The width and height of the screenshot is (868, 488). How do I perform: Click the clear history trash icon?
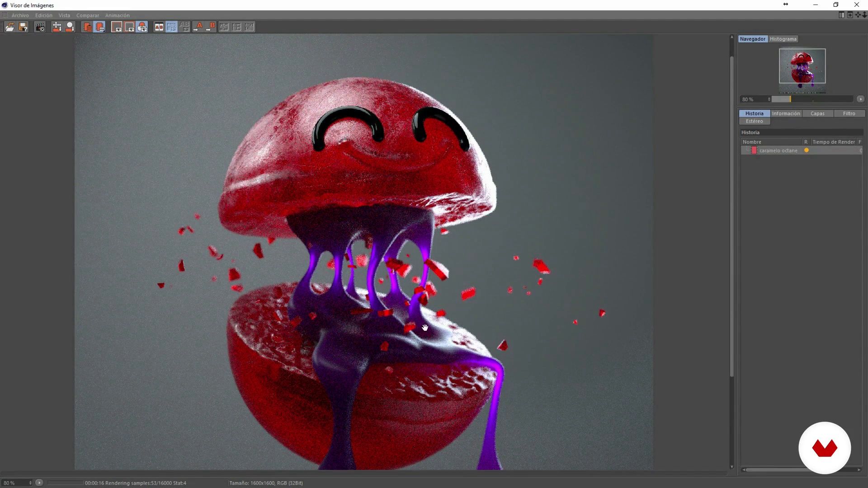[x=87, y=27]
